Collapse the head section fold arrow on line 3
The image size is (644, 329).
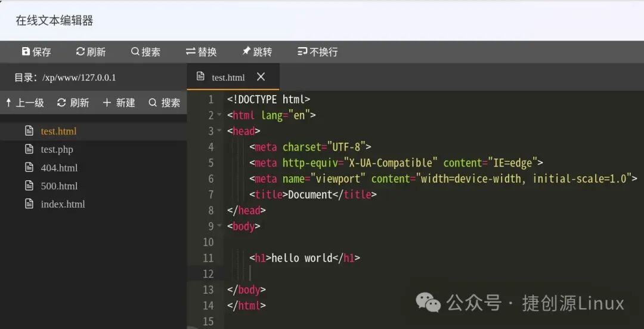click(x=219, y=131)
